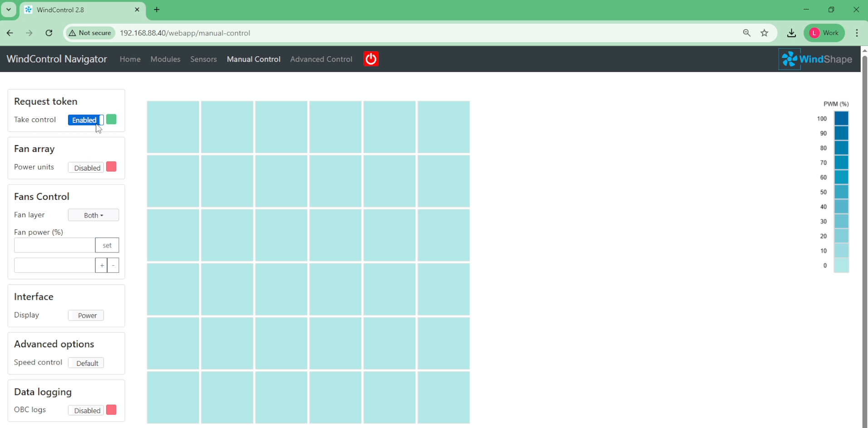868x428 pixels.
Task: Click the Display Power button
Action: coord(86,316)
